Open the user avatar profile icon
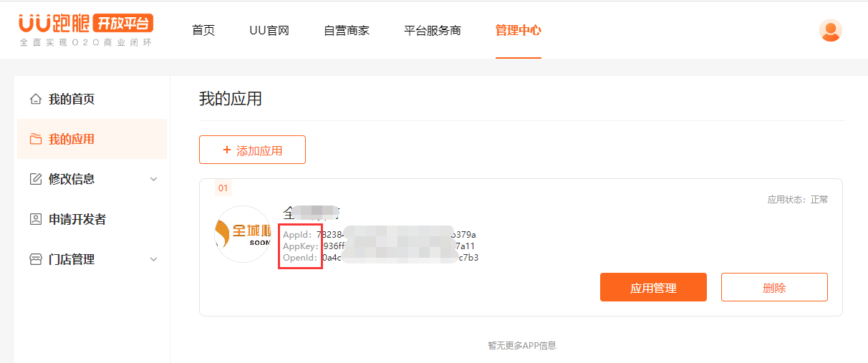The width and height of the screenshot is (868, 363). 830,30
